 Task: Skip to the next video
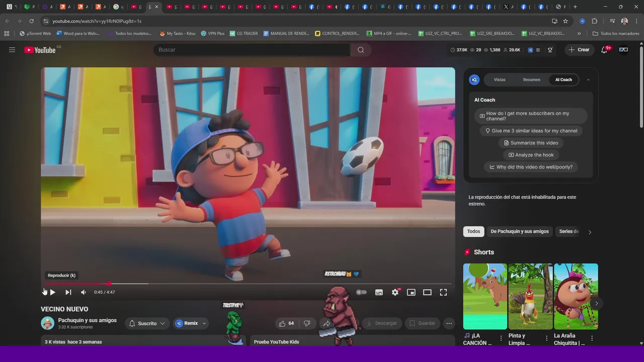point(68,292)
